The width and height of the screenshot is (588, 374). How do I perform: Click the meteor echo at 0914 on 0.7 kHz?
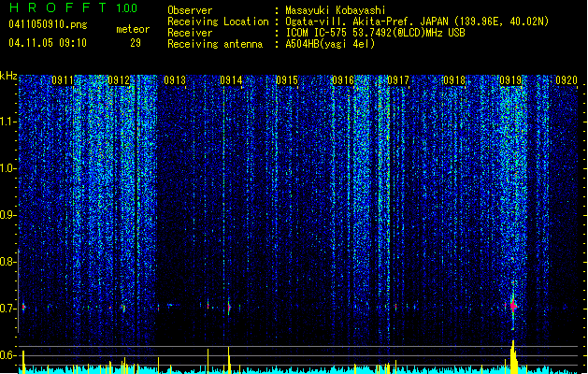point(229,308)
